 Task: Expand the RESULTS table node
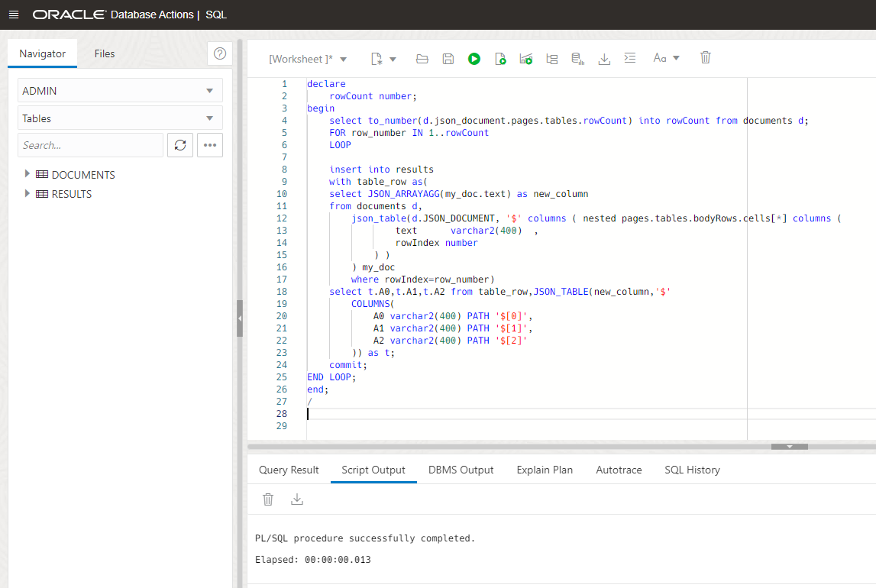pos(28,194)
